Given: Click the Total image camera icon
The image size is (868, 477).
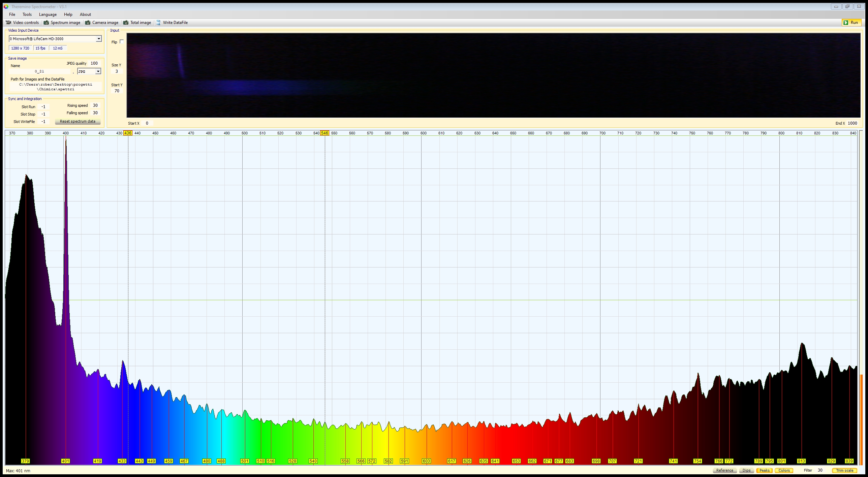Looking at the screenshot, I should (126, 23).
